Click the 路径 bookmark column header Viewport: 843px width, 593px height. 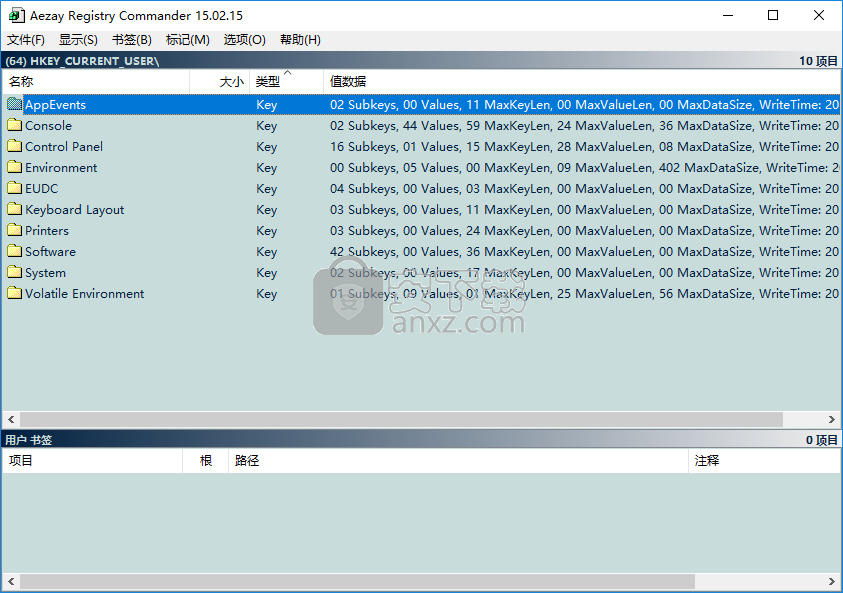point(458,461)
